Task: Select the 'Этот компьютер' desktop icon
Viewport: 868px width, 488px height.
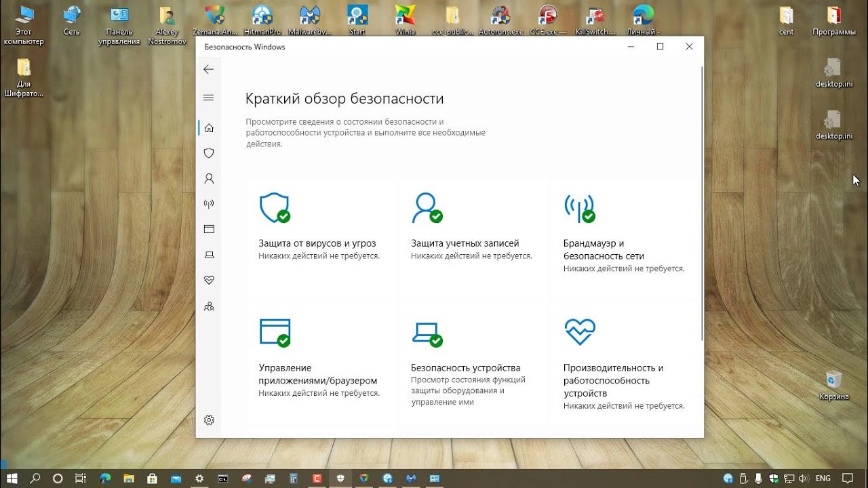Action: pyautogui.click(x=24, y=25)
